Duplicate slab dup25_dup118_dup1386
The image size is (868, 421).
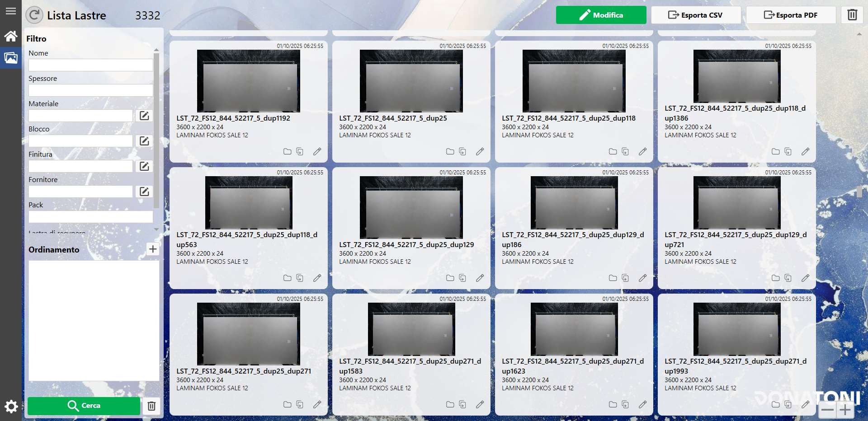(x=788, y=151)
